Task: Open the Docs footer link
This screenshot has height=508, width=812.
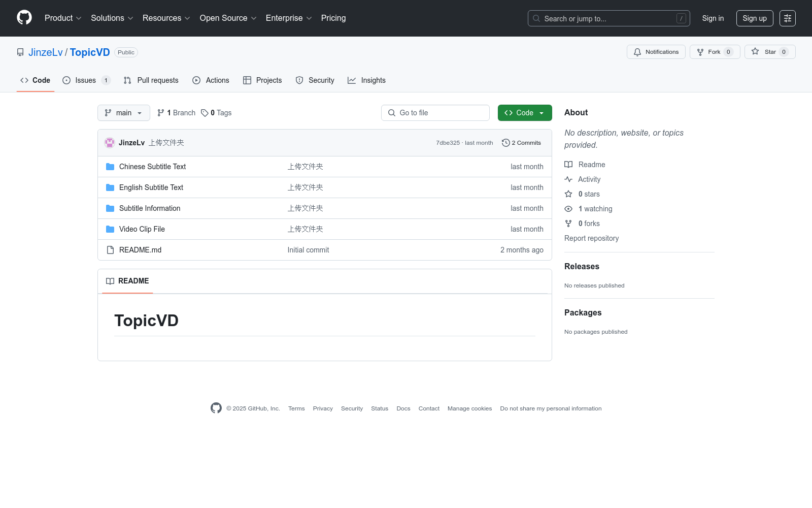Action: tap(403, 408)
